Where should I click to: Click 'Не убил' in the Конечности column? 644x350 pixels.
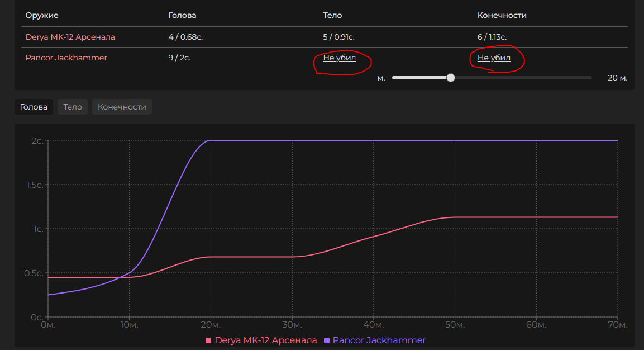[x=494, y=58]
